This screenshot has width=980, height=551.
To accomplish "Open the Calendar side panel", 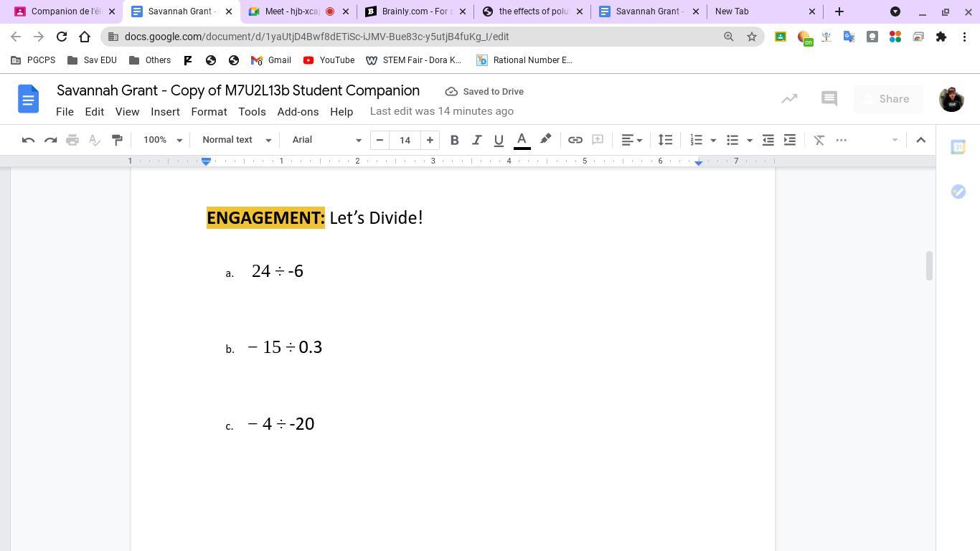I will (958, 147).
